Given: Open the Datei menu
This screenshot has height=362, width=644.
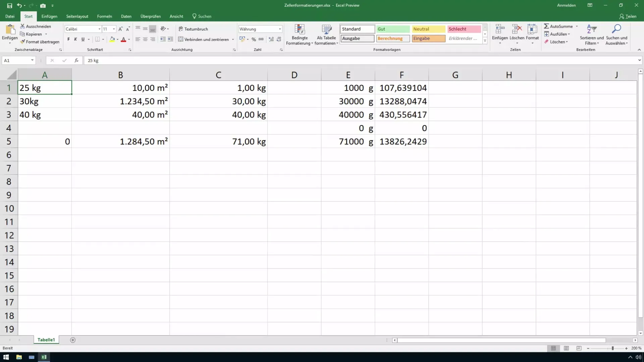Looking at the screenshot, I should [10, 16].
